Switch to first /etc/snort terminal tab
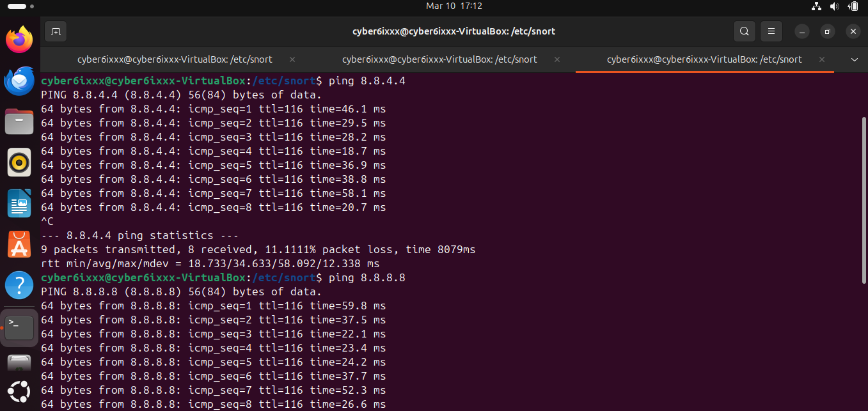Viewport: 868px width, 411px height. 175,59
